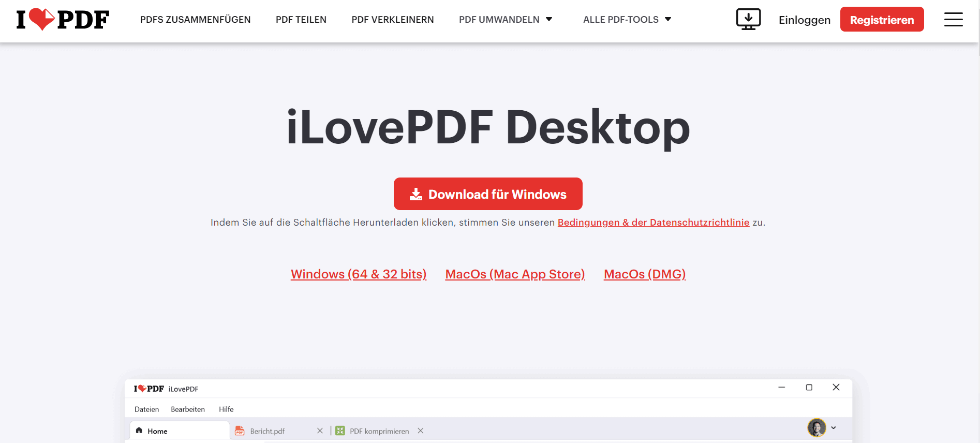
Task: Open Hilfe menu in app preview
Action: coord(226,409)
